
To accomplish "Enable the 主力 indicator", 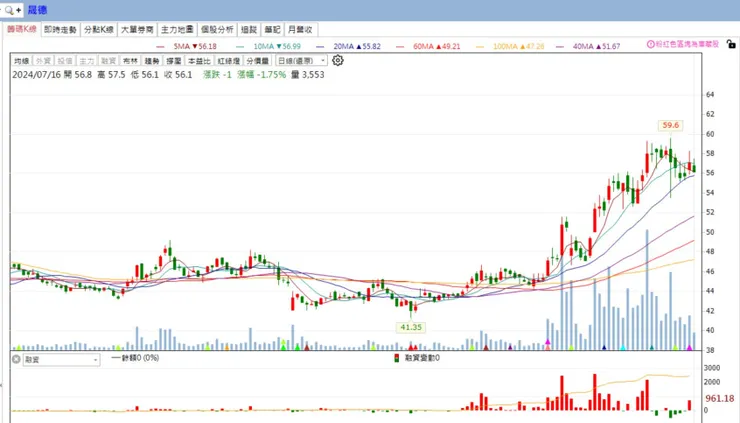I will (x=87, y=61).
